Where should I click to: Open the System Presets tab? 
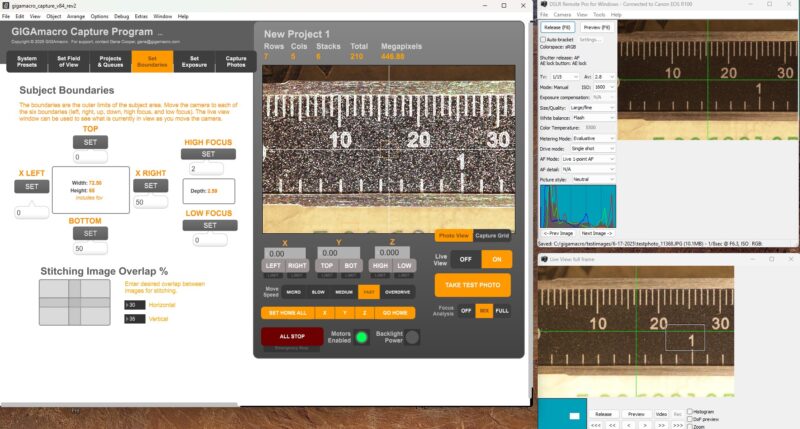tap(27, 62)
